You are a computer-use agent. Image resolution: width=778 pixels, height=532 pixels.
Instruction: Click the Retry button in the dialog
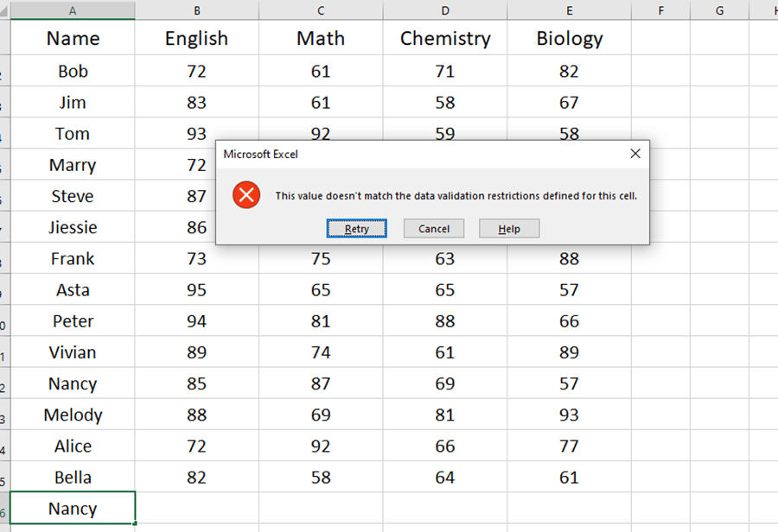tap(356, 229)
